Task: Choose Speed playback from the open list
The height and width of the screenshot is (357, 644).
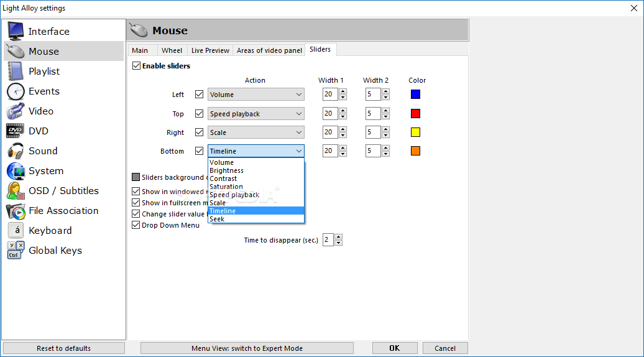Action: [256, 195]
